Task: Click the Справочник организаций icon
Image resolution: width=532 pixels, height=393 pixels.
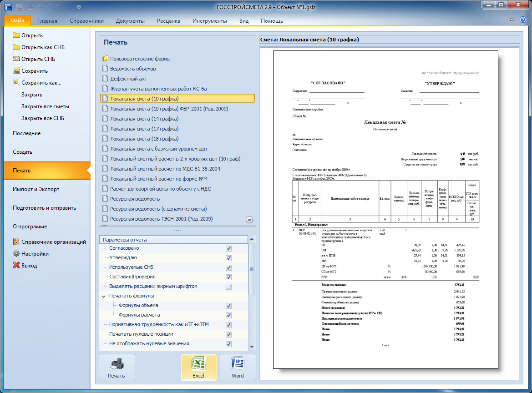Action: (16, 242)
